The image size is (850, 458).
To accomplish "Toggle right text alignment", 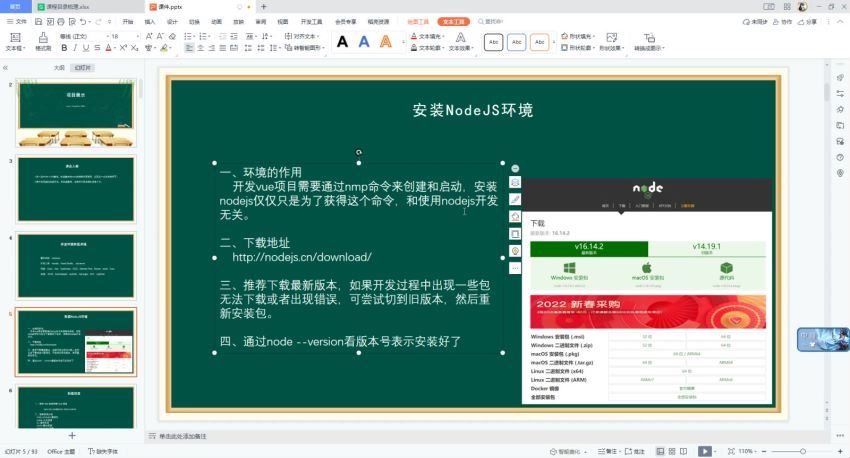I will pos(211,48).
